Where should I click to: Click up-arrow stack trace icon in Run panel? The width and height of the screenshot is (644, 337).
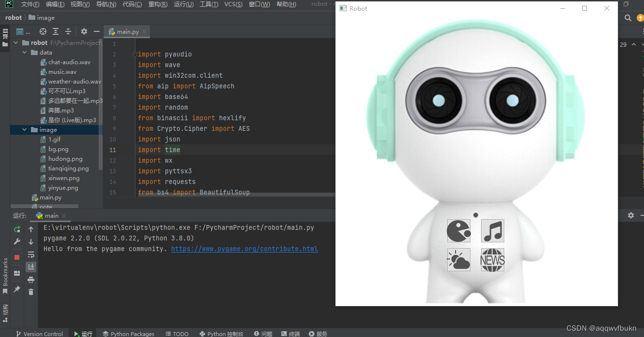pyautogui.click(x=31, y=229)
